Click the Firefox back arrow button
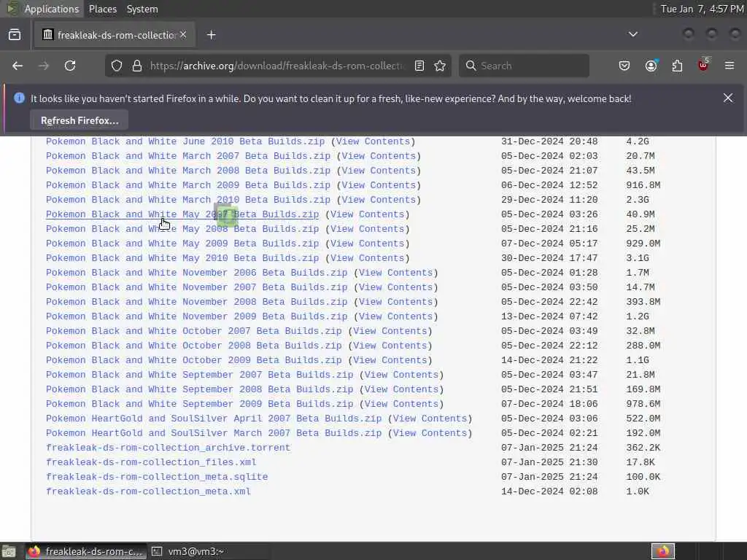 (18, 66)
